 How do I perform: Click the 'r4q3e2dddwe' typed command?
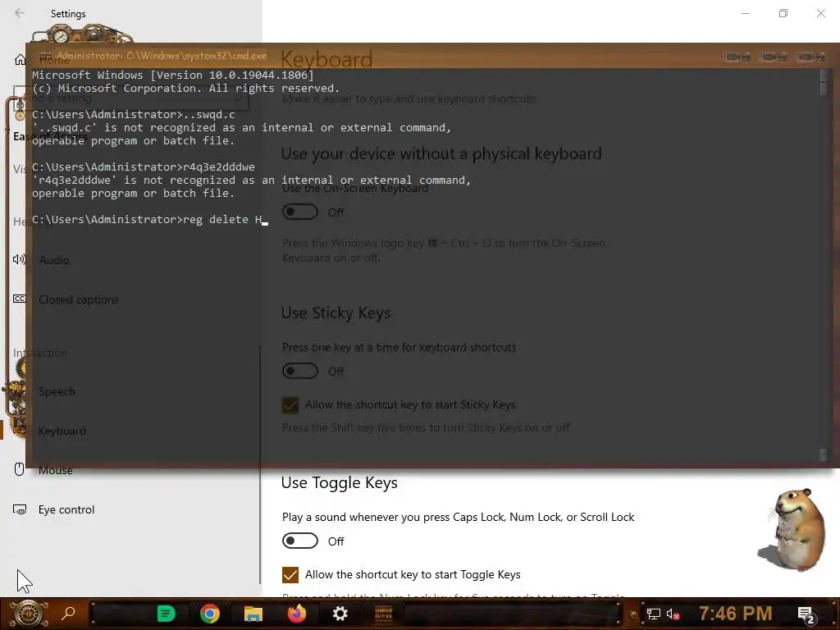pos(219,167)
